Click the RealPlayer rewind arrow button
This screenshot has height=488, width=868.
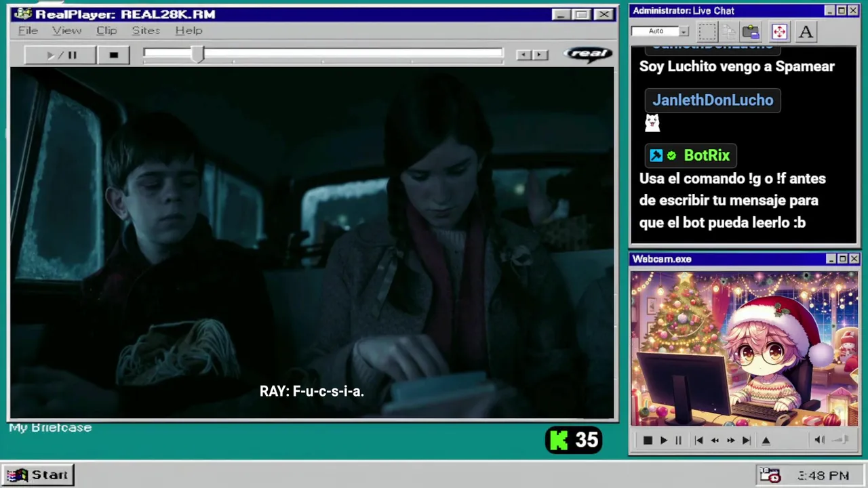524,55
